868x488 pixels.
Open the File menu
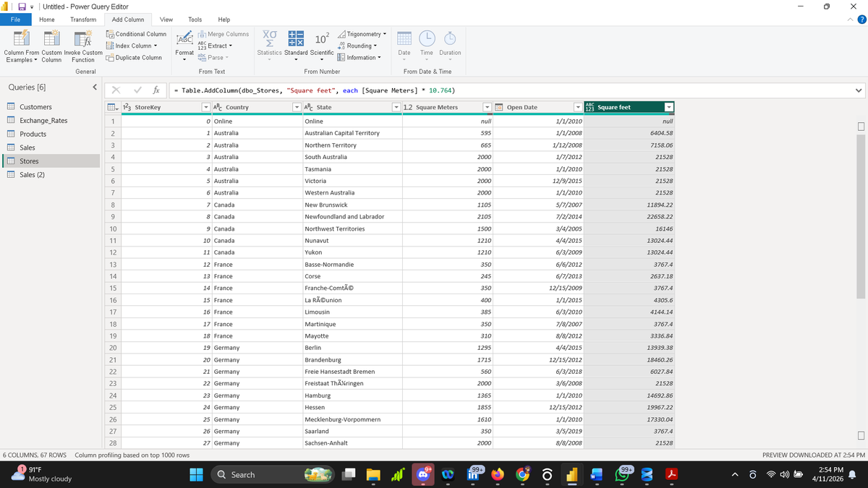15,20
